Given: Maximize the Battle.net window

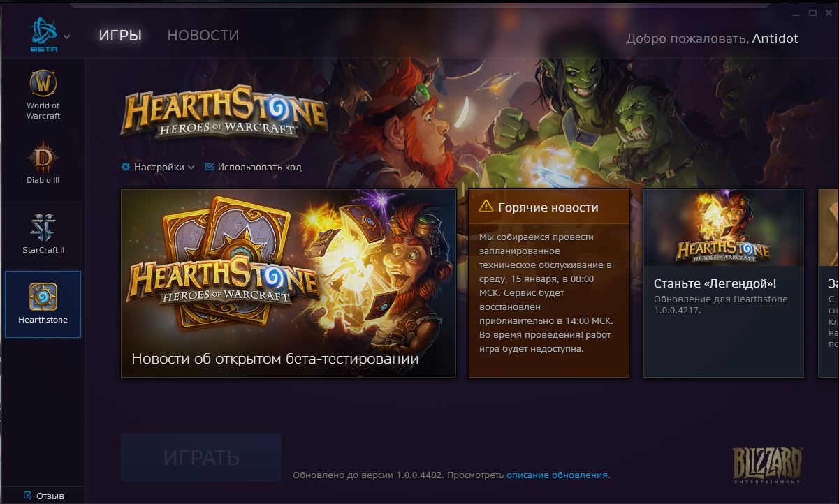Looking at the screenshot, I should point(812,13).
